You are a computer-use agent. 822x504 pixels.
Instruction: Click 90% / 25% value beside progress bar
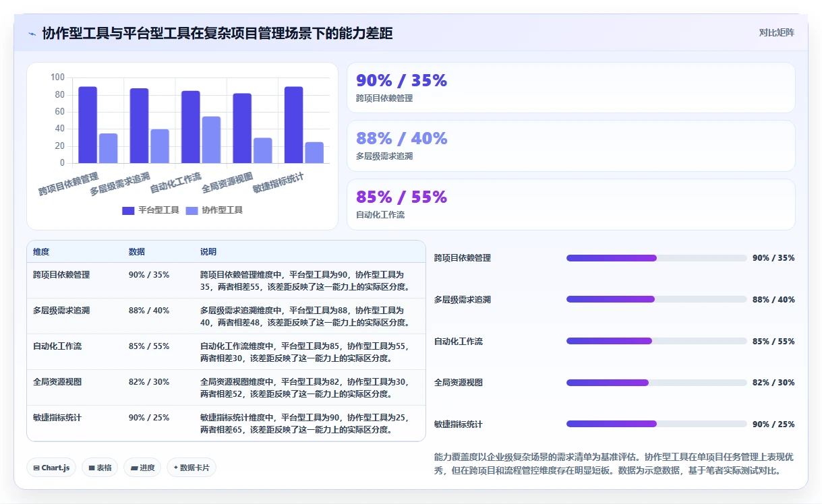[x=773, y=424]
